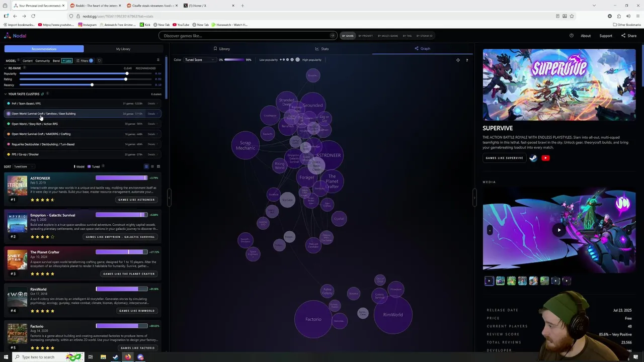Show next media slide
This screenshot has width=644, height=362.
(x=628, y=230)
